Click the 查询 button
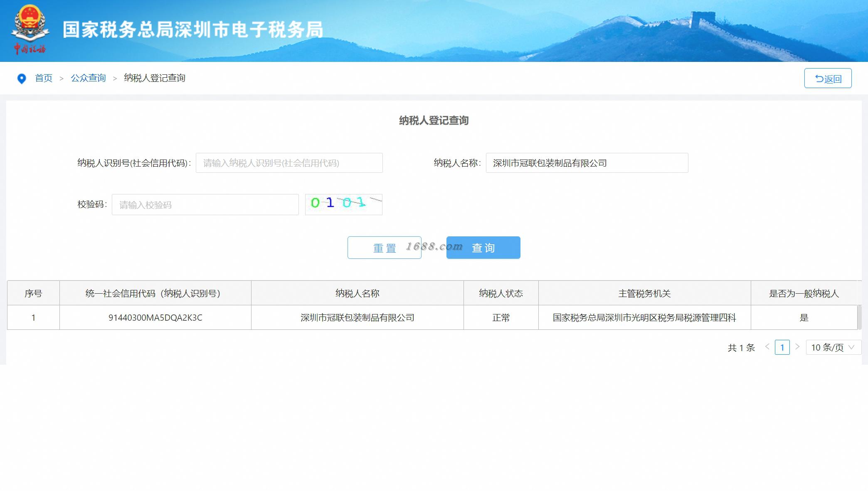Screen dimensions: 868x491 [x=483, y=248]
